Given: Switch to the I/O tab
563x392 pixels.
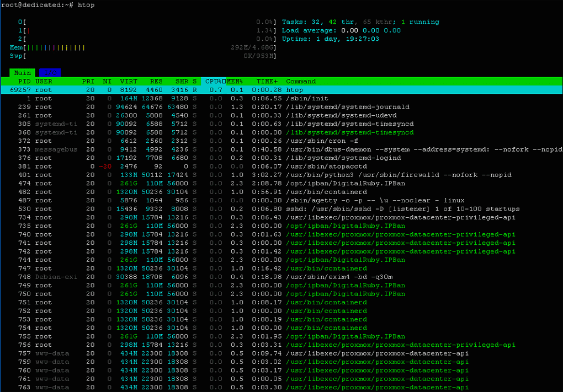Looking at the screenshot, I should (x=50, y=72).
